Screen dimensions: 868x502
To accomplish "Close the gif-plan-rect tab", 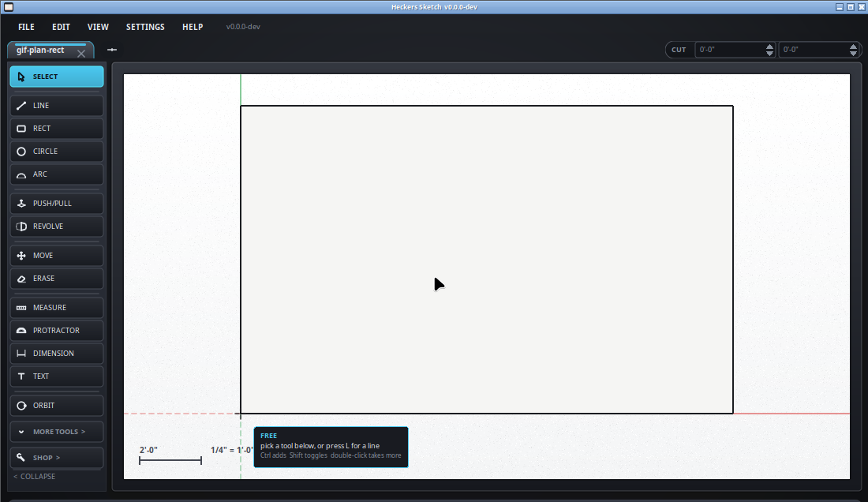I will [81, 54].
